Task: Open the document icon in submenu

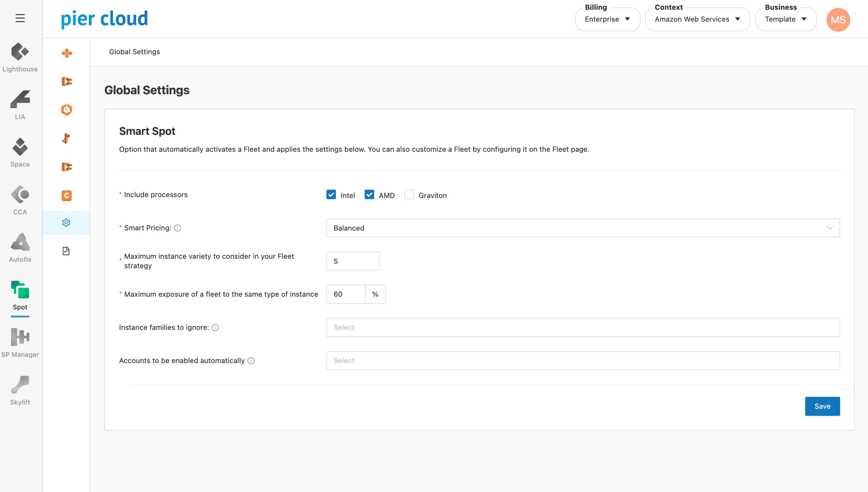Action: click(66, 251)
